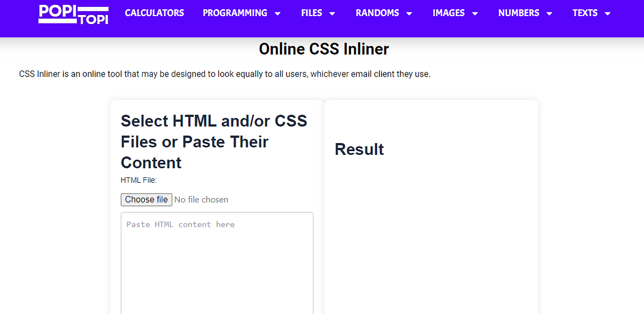Click the No file chosen label

click(201, 199)
